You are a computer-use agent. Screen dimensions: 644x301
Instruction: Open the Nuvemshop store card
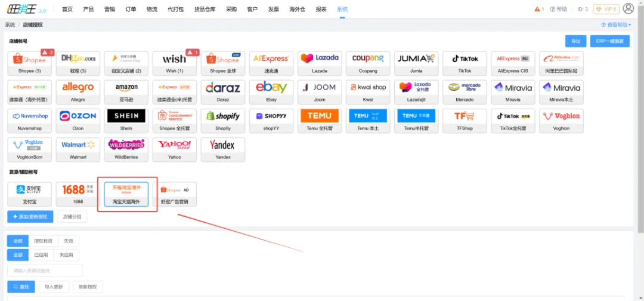[30, 121]
